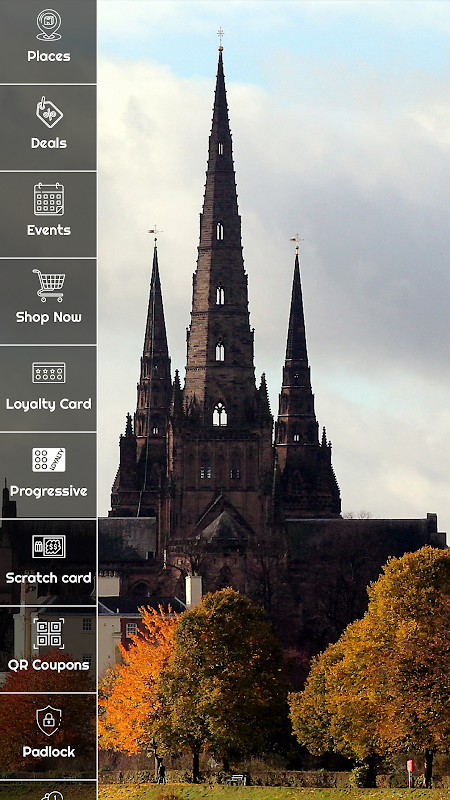
Task: Tap the cathedral background photo
Action: [x=273, y=400]
